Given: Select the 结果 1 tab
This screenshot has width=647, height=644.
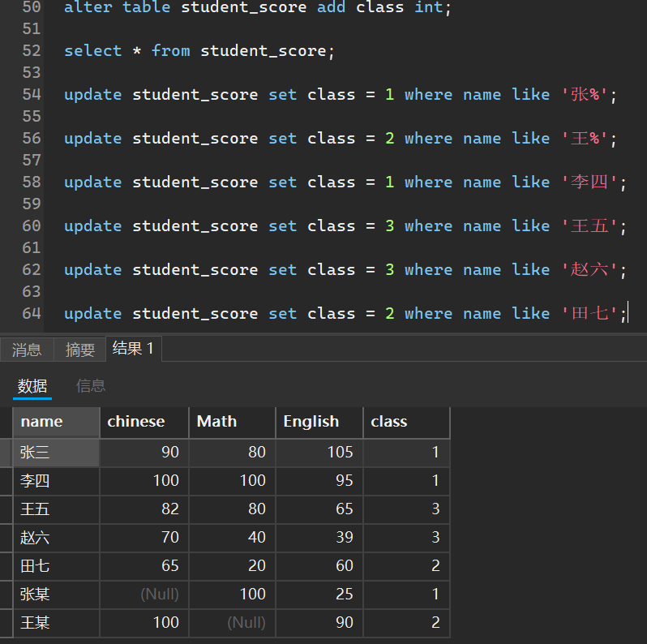Looking at the screenshot, I should (x=134, y=349).
